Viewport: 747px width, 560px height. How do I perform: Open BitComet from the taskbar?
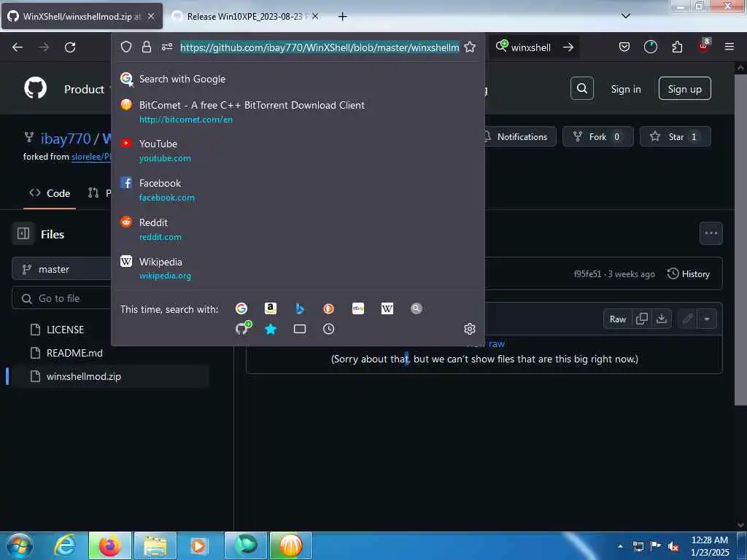(x=290, y=545)
